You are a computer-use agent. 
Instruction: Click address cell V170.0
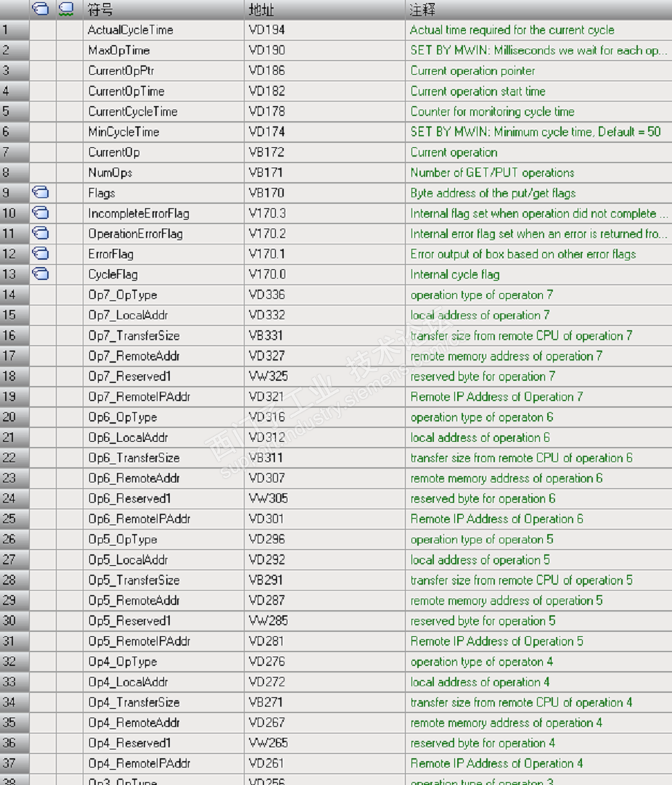[x=325, y=274]
